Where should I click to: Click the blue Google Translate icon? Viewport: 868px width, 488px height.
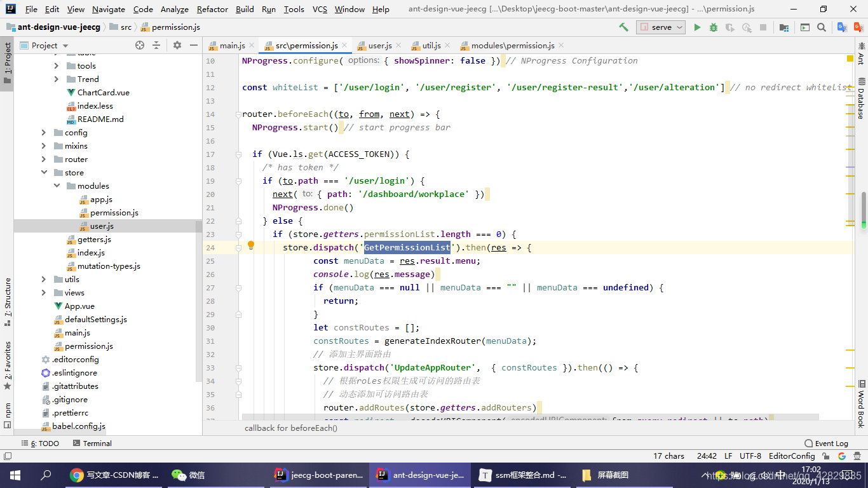coord(843,27)
